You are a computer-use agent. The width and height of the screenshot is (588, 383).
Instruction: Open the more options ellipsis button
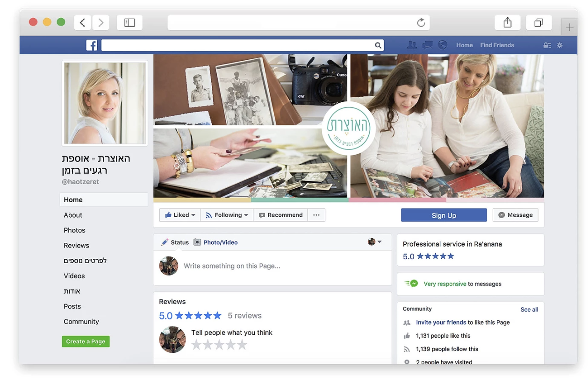point(316,215)
